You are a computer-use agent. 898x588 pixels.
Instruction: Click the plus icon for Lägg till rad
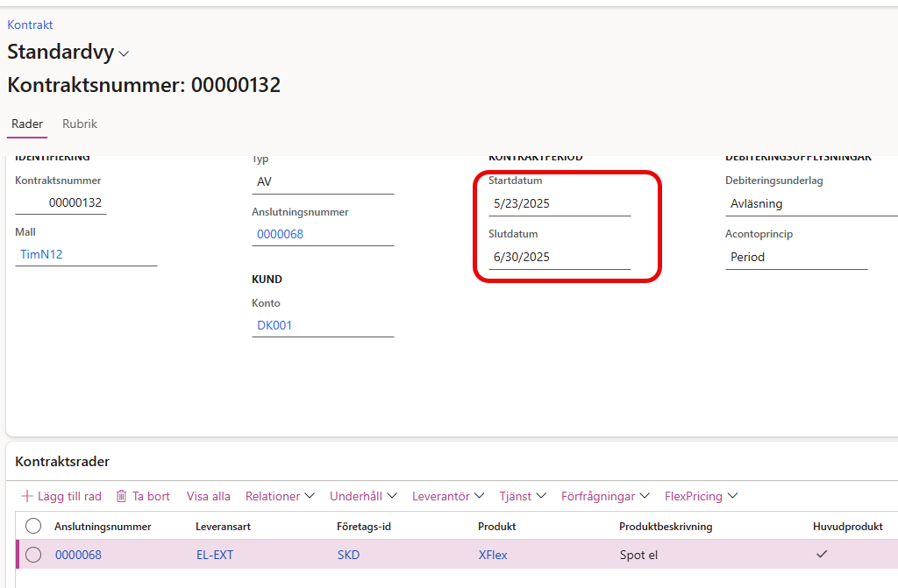26,496
